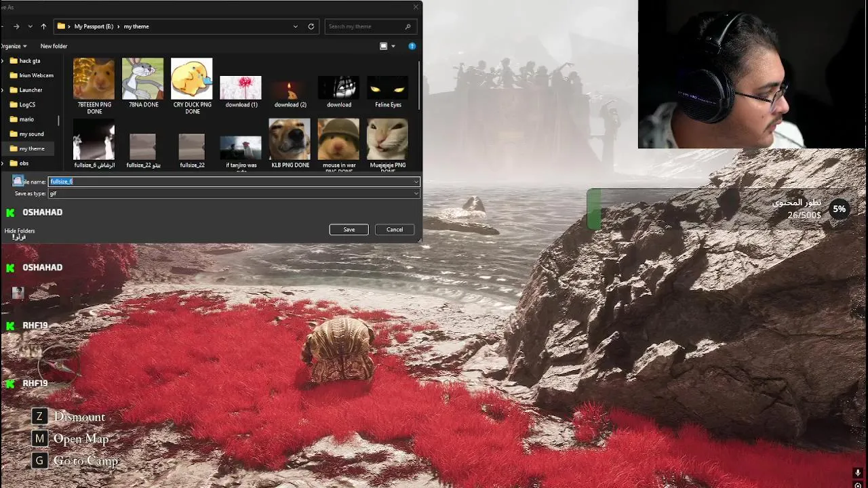Change the view layout icon

[x=383, y=46]
